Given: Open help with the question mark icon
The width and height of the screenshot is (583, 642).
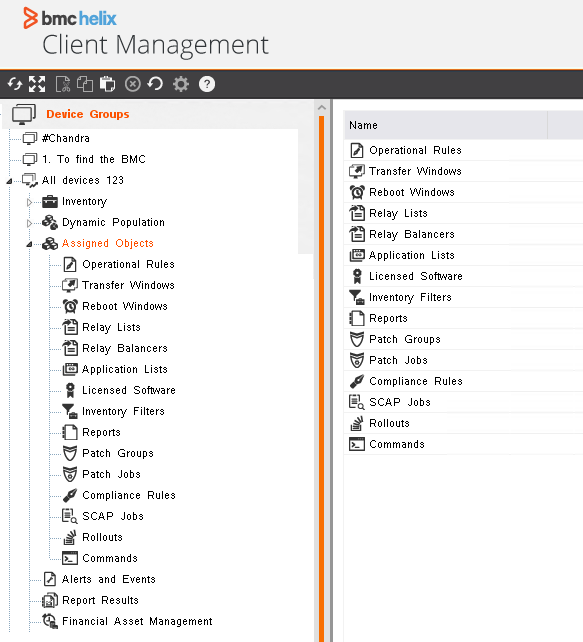Looking at the screenshot, I should (x=207, y=84).
